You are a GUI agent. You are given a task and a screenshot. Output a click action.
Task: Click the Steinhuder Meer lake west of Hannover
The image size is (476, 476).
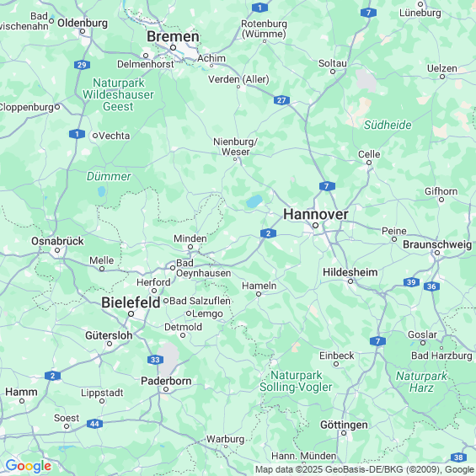(x=254, y=201)
